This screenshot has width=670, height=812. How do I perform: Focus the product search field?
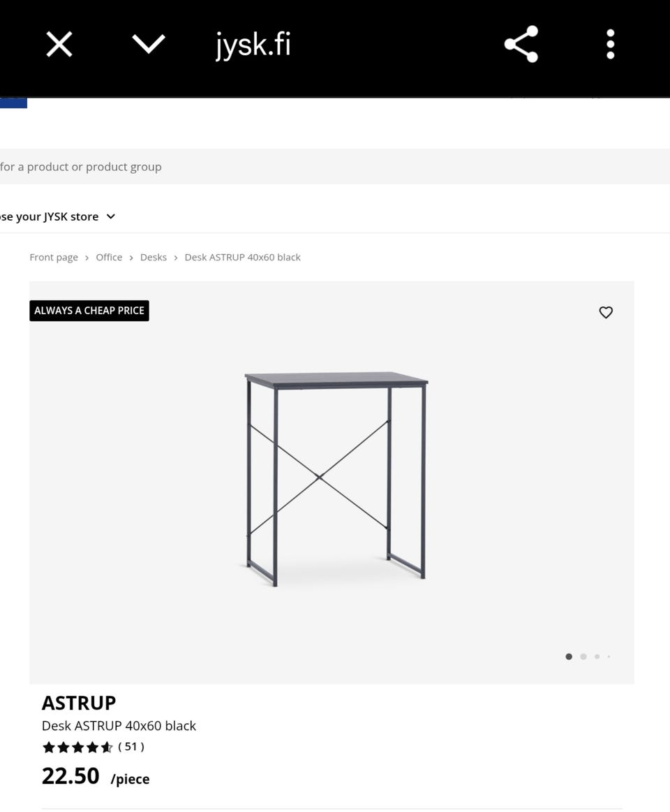279,167
